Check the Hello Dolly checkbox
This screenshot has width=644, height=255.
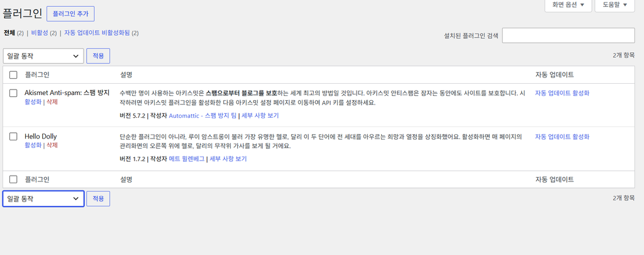click(13, 137)
